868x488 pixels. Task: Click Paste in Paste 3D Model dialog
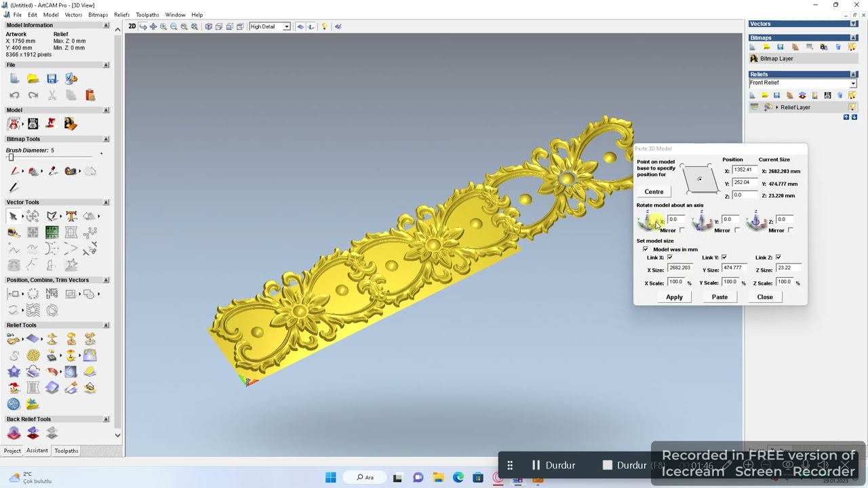719,297
